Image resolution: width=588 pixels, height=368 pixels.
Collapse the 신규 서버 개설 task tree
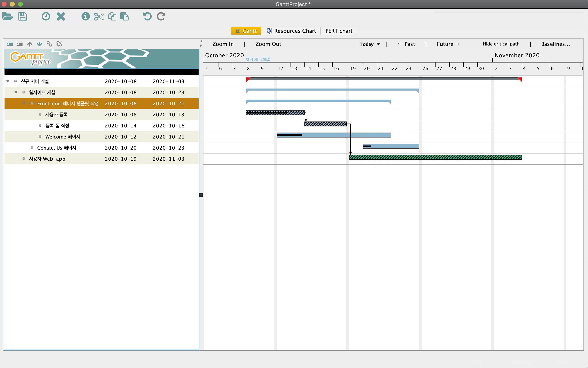tap(8, 81)
